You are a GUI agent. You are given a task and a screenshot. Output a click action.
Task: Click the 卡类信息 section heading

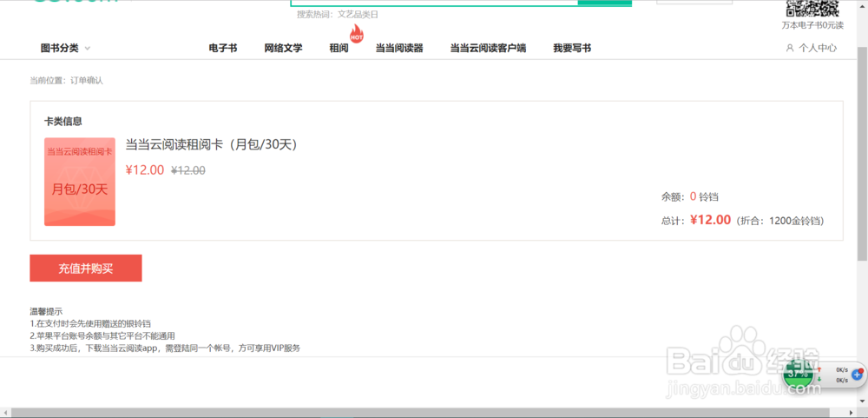(63, 122)
